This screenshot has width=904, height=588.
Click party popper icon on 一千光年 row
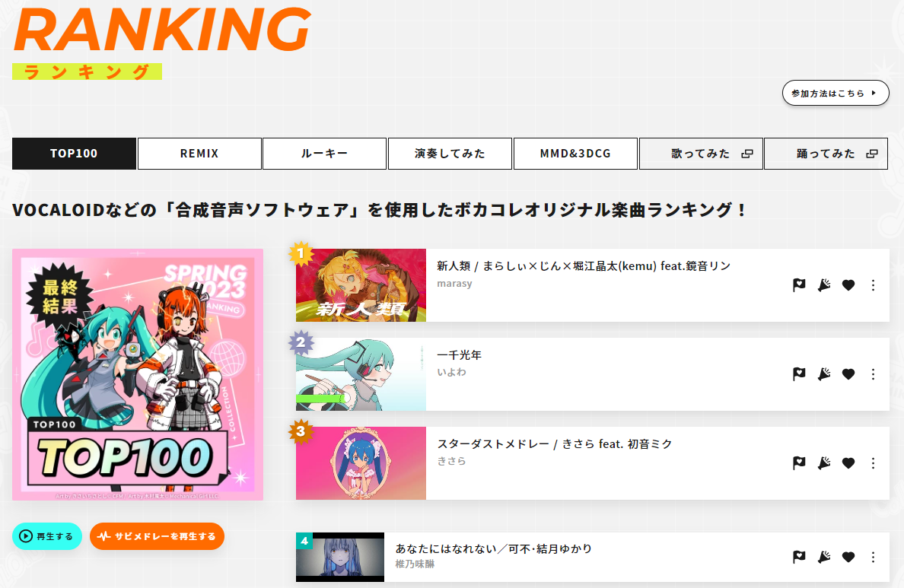[824, 374]
